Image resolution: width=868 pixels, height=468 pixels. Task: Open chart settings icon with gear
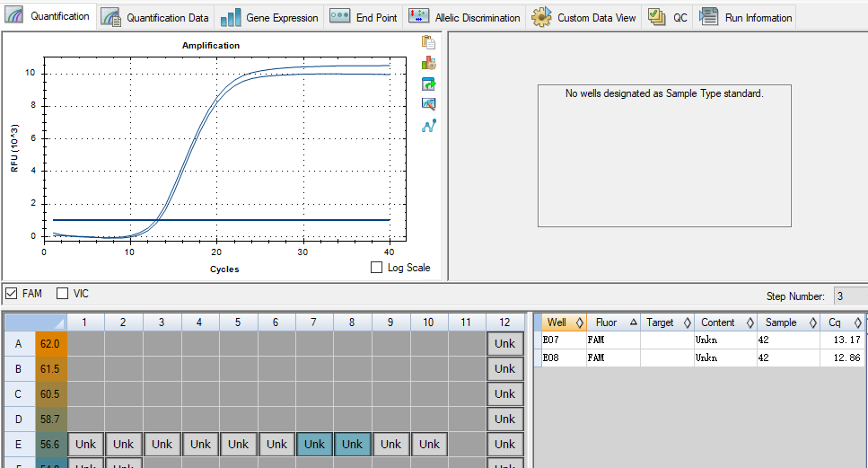[x=428, y=63]
